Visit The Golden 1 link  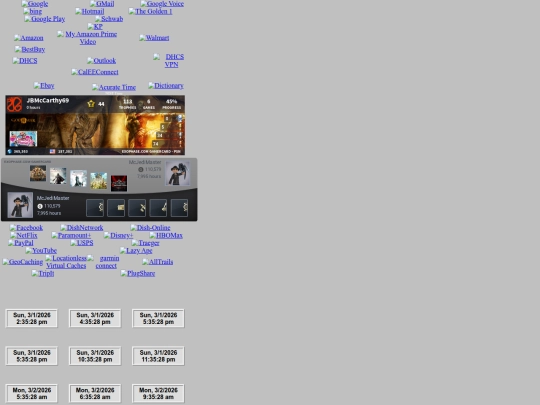pos(150,11)
